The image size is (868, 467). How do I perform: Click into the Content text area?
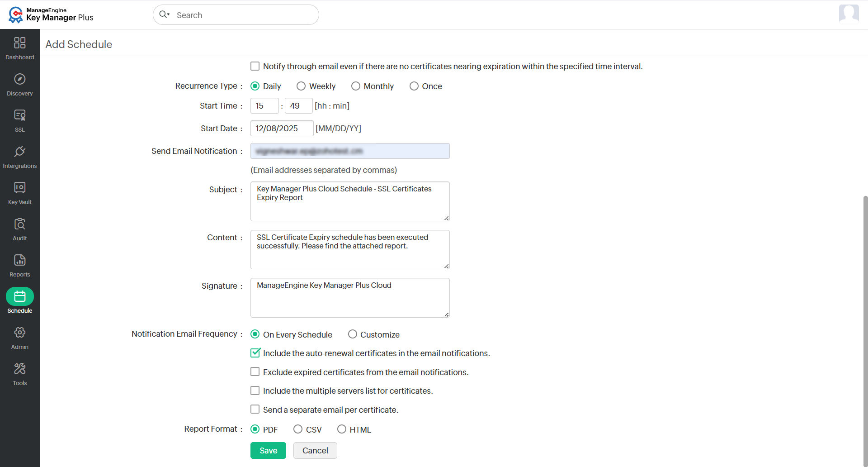tap(350, 249)
